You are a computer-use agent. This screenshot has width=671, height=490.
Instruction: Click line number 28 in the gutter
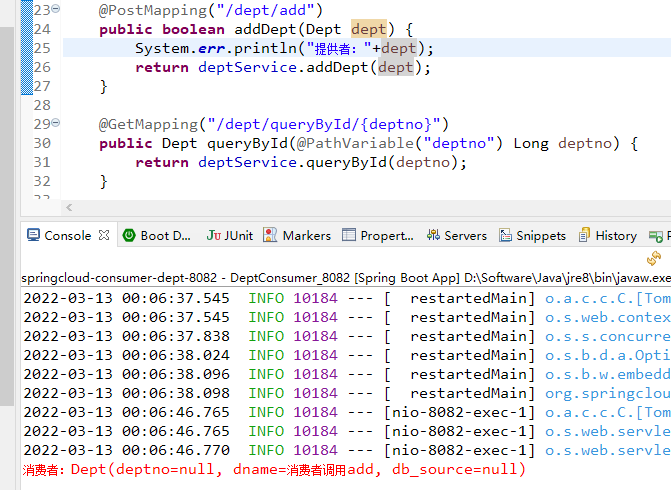[x=42, y=105]
